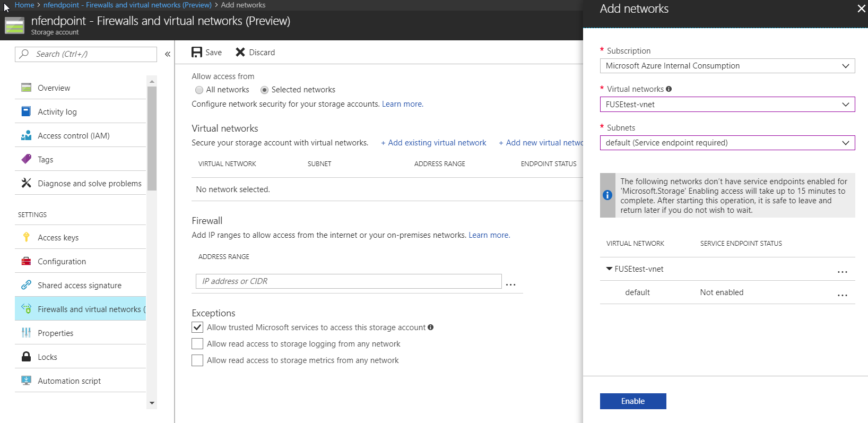Collapse the sidebar with double chevron icon

click(168, 54)
